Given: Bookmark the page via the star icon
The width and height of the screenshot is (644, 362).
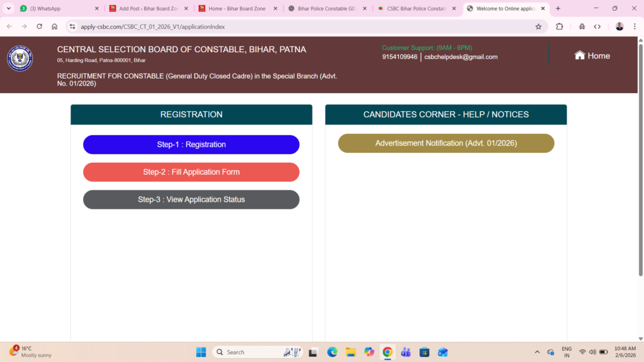Looking at the screenshot, I should [538, 27].
